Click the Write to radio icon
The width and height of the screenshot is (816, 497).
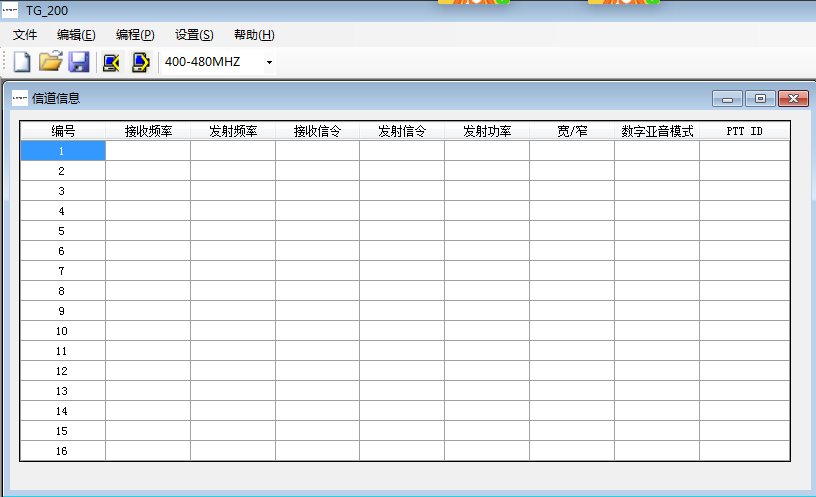point(141,62)
